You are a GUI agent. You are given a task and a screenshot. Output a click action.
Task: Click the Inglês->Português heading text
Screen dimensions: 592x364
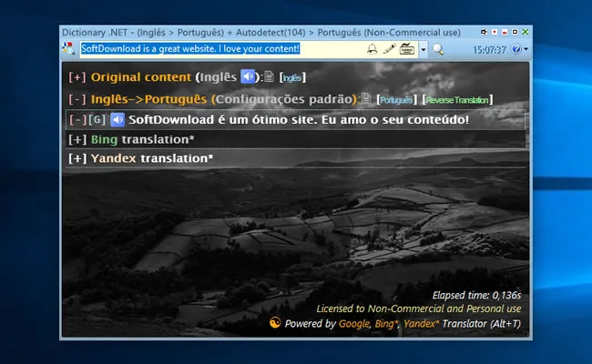point(148,99)
